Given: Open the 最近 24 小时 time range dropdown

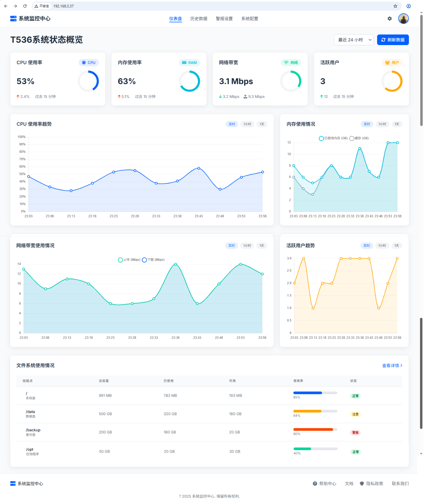Looking at the screenshot, I should coord(354,40).
